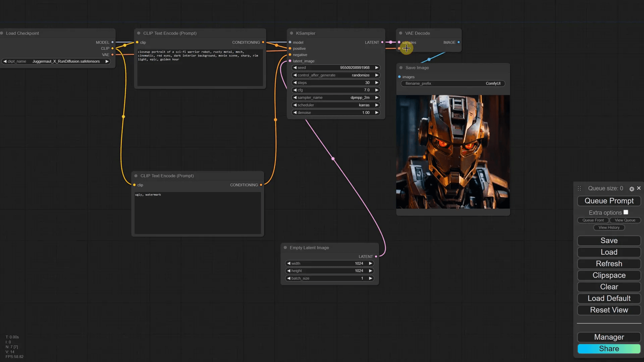Grab the queue panel drag handle
The image size is (644, 362).
pyautogui.click(x=579, y=189)
